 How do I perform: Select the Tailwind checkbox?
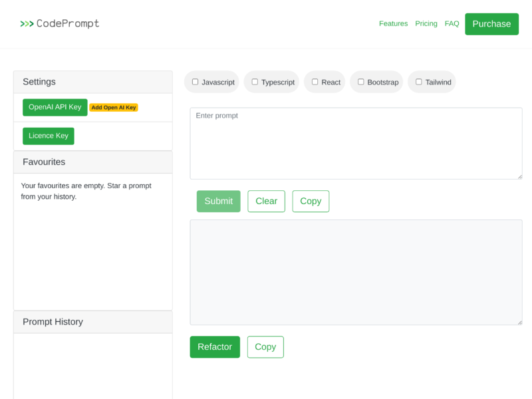(x=419, y=82)
